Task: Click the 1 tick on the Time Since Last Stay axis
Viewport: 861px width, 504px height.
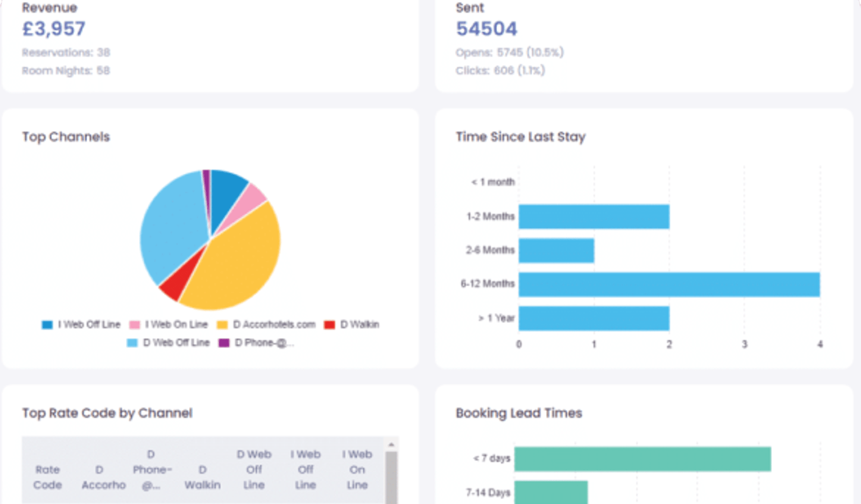Action: click(x=594, y=344)
